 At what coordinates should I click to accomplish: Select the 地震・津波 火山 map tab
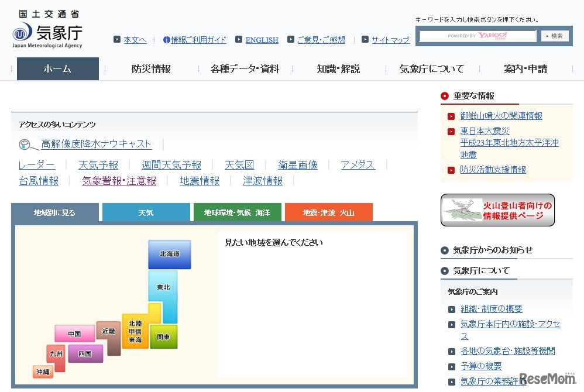pyautogui.click(x=328, y=212)
